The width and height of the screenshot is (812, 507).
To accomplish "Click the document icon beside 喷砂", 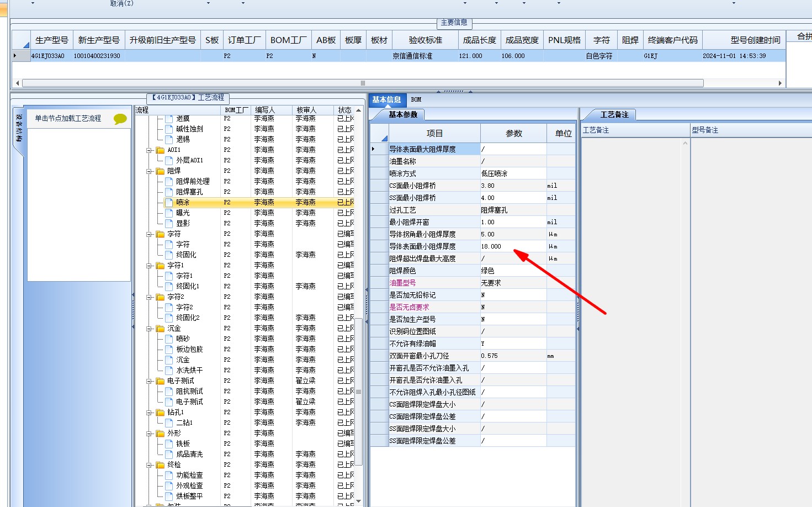I will tap(169, 339).
